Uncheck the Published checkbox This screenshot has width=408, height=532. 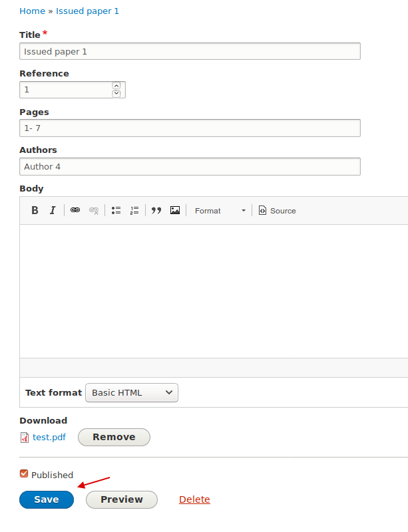pos(24,474)
